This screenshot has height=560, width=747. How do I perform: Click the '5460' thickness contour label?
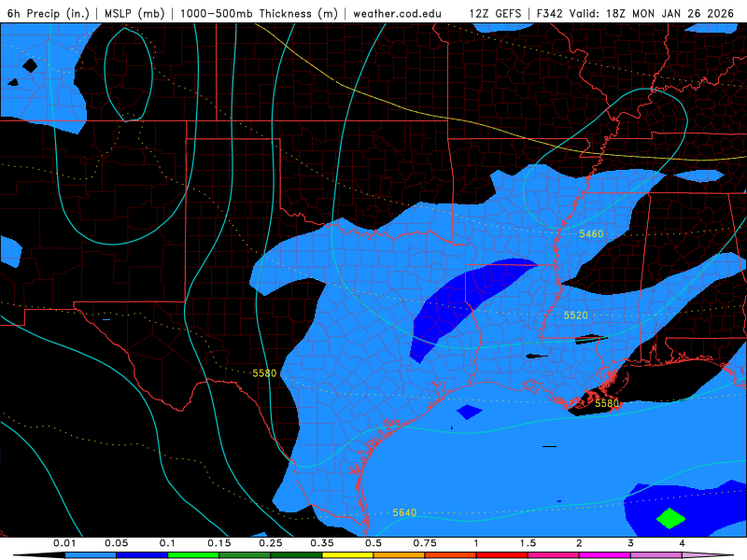(591, 234)
